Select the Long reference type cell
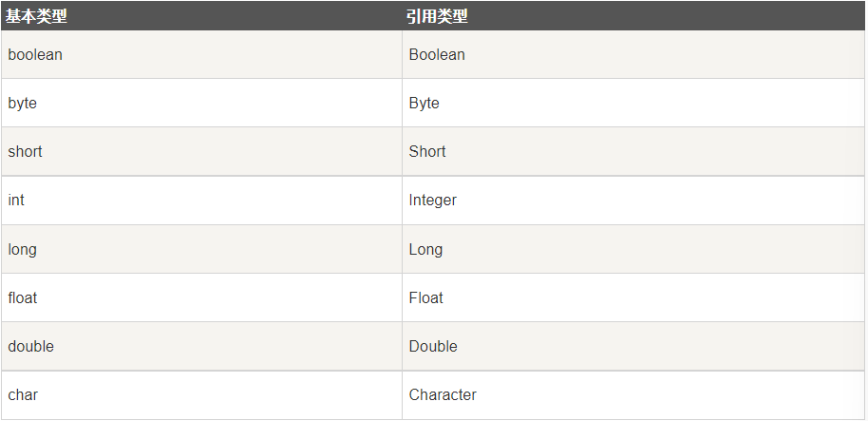This screenshot has height=421, width=868. (x=425, y=250)
